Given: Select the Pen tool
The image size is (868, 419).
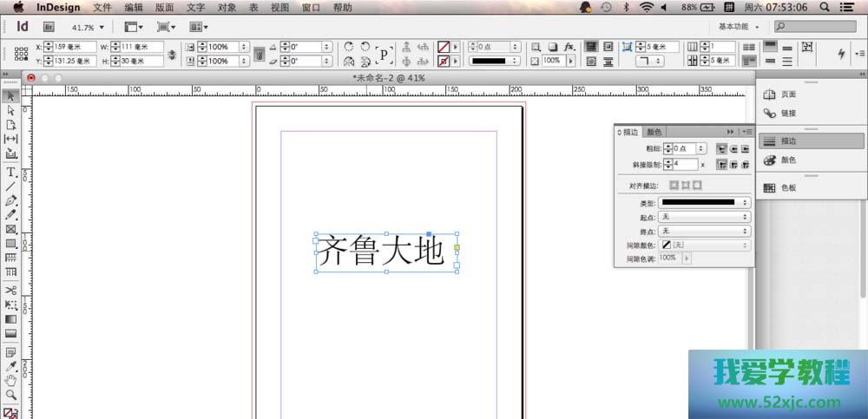Looking at the screenshot, I should [x=11, y=200].
